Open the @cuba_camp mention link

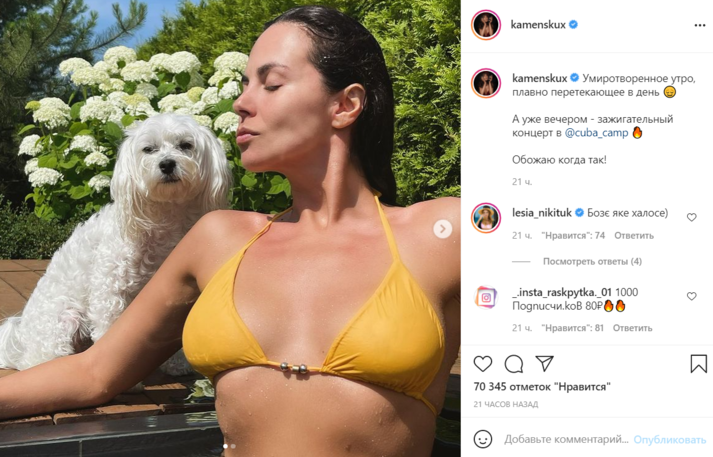click(x=597, y=133)
